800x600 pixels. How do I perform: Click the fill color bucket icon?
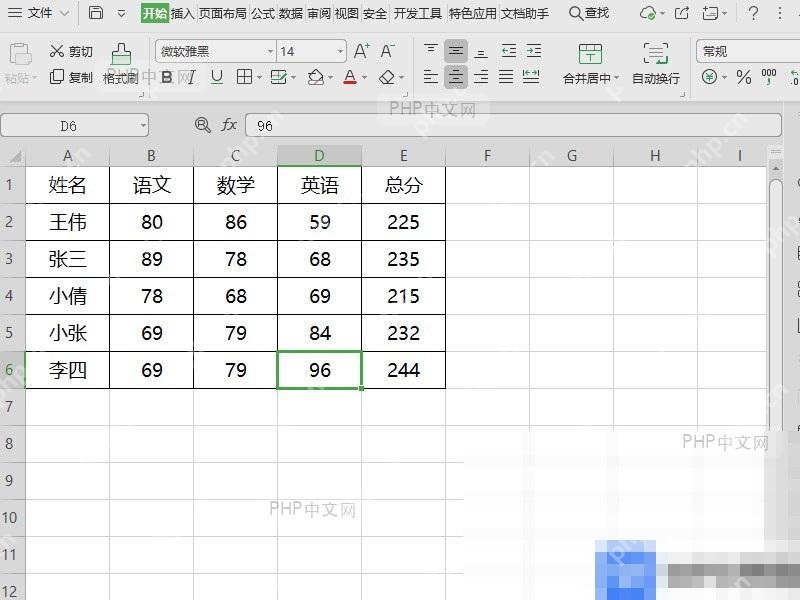pyautogui.click(x=315, y=77)
